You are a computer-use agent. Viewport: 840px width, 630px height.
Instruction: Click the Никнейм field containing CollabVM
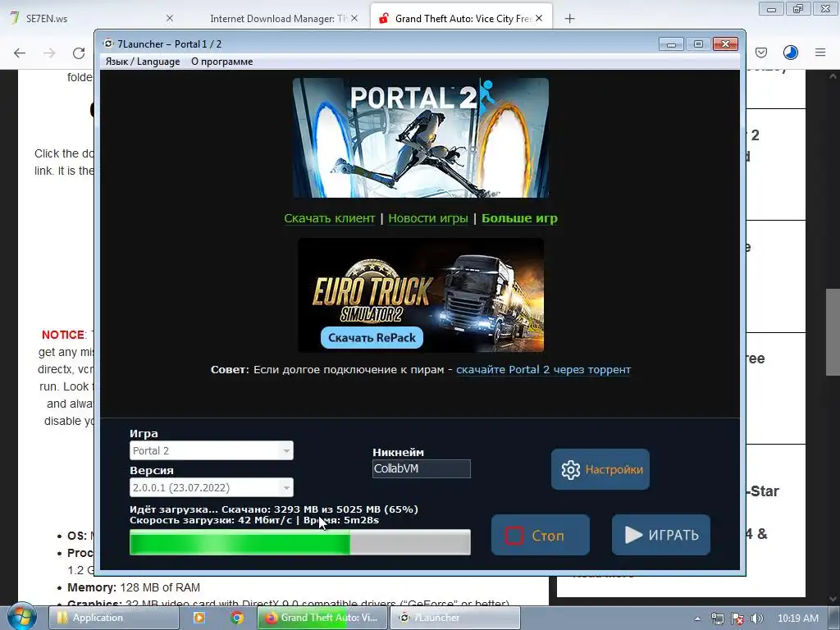[x=421, y=468]
